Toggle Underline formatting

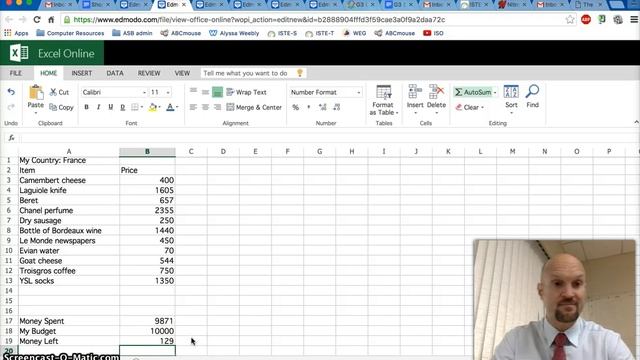[x=110, y=107]
